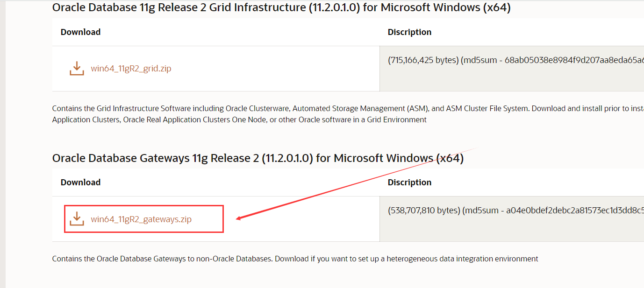644x288 pixels.
Task: Download the win64_11gR2_gateways.zip file link
Action: coord(141,219)
